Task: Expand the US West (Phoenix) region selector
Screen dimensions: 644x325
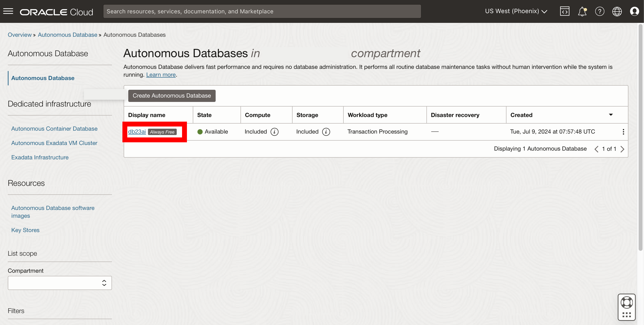Action: tap(516, 11)
